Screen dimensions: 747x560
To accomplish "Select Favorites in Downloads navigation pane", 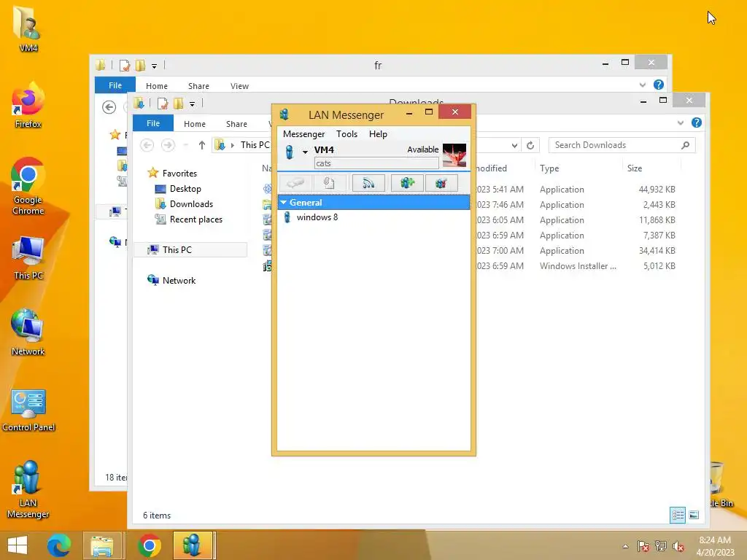I will pyautogui.click(x=179, y=174).
